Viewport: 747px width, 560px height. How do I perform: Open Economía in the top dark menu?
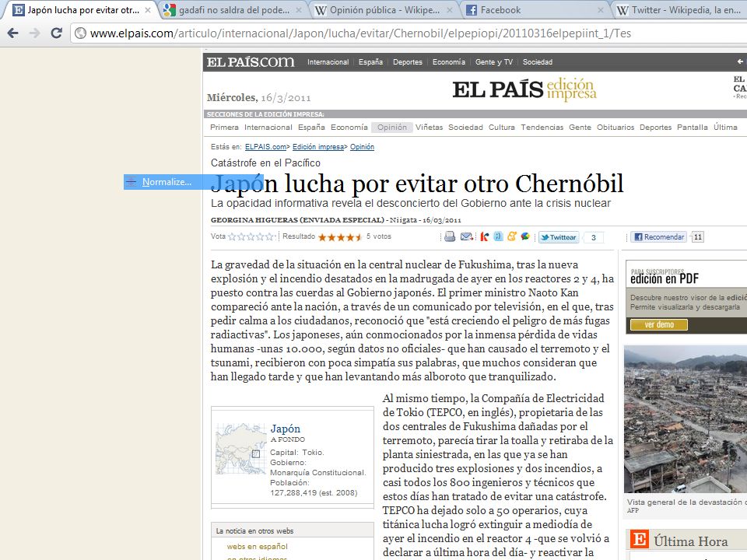click(449, 62)
